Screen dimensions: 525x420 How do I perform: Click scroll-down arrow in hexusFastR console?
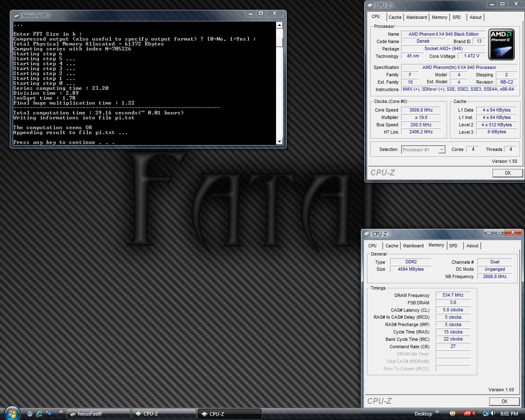point(279,142)
